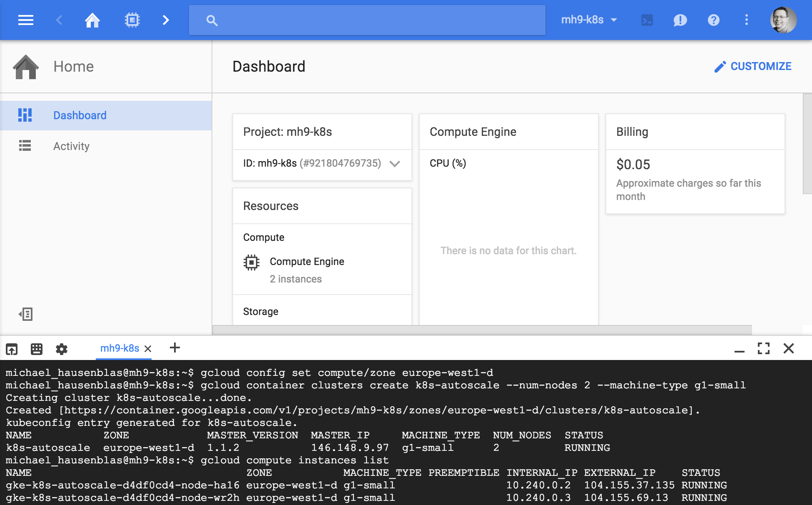The height and width of the screenshot is (505, 812).
Task: Click the back chevron in top bar
Action: click(59, 20)
